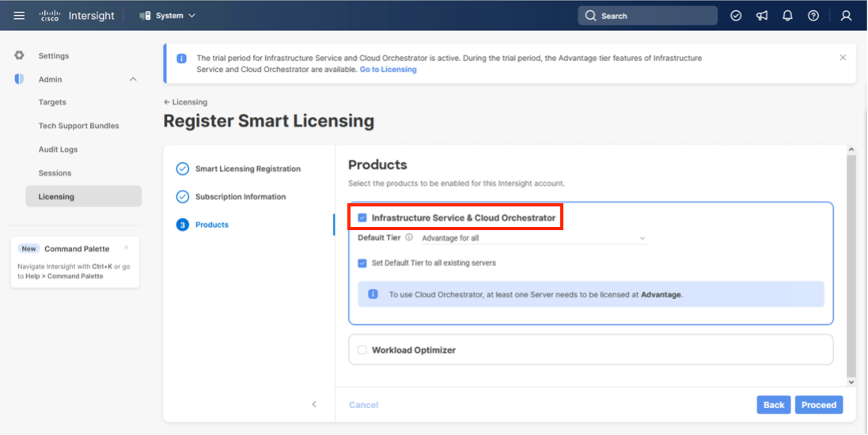
Task: Click the step 3 number icon
Action: [x=182, y=225]
